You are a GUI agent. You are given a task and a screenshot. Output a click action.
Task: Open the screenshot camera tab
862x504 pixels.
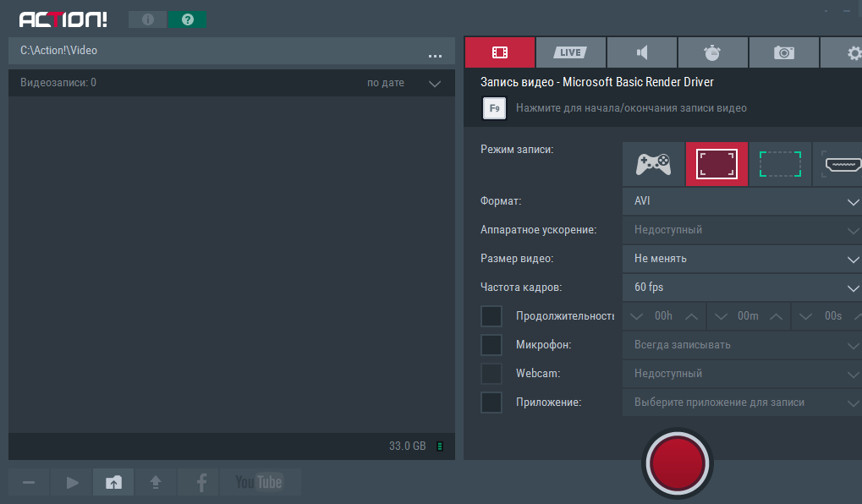coord(783,52)
